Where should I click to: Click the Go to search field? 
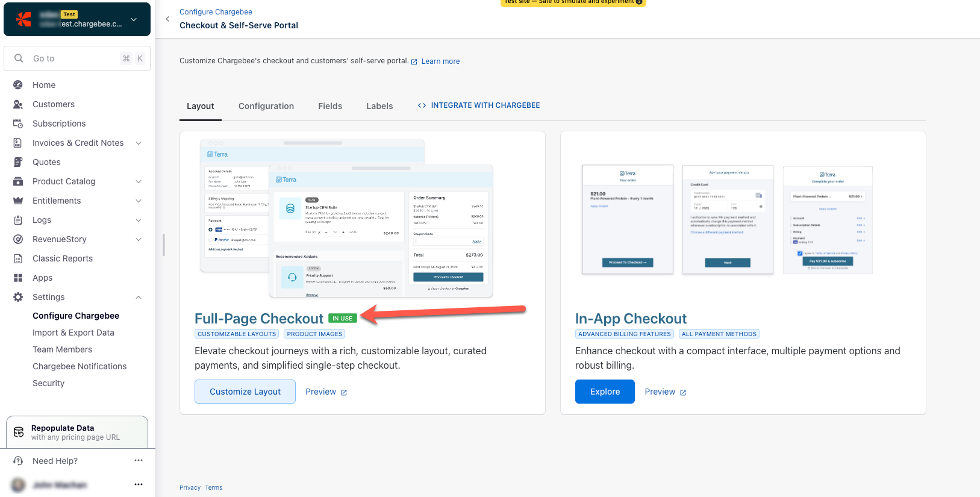pos(77,58)
